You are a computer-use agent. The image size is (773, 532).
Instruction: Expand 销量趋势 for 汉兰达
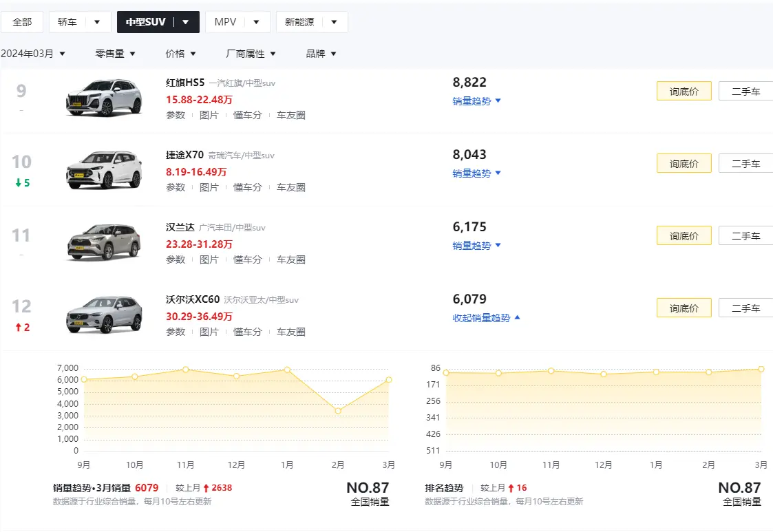[477, 246]
